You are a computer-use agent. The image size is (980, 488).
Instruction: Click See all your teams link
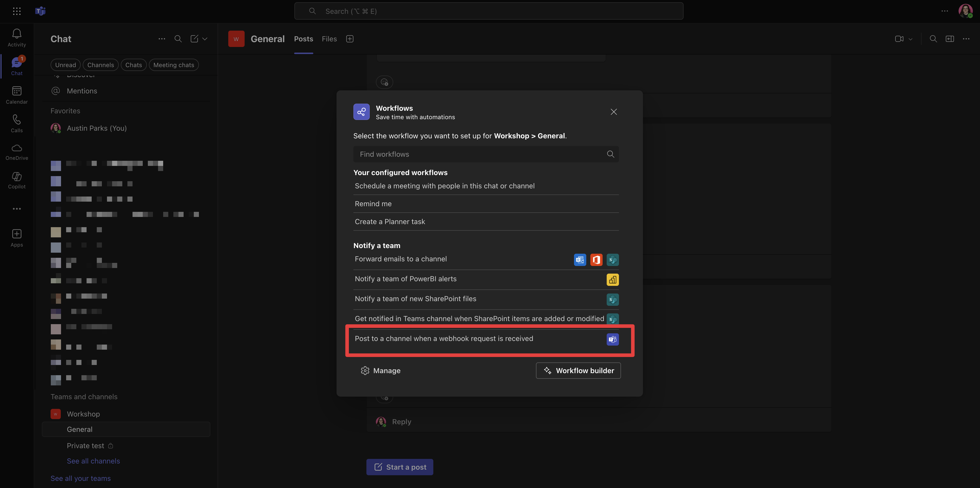click(81, 479)
